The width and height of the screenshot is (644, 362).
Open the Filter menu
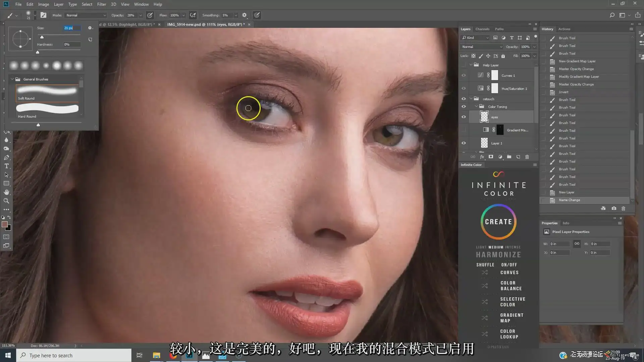pyautogui.click(x=101, y=4)
